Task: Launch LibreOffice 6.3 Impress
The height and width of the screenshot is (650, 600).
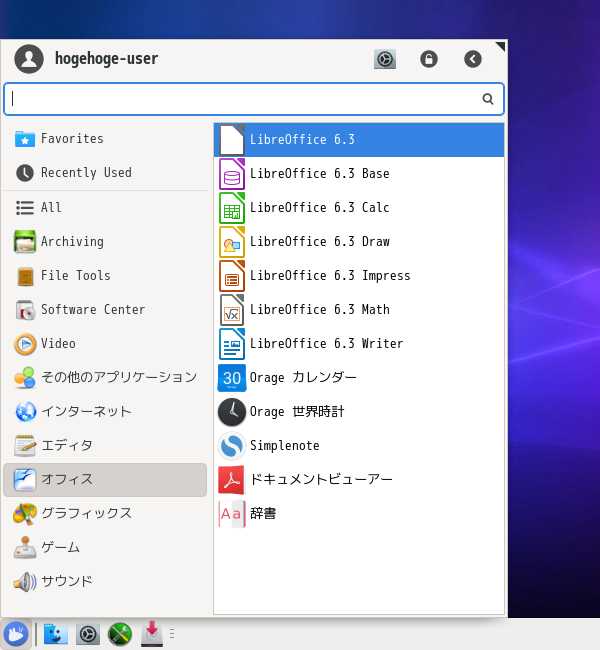Action: coord(359,276)
